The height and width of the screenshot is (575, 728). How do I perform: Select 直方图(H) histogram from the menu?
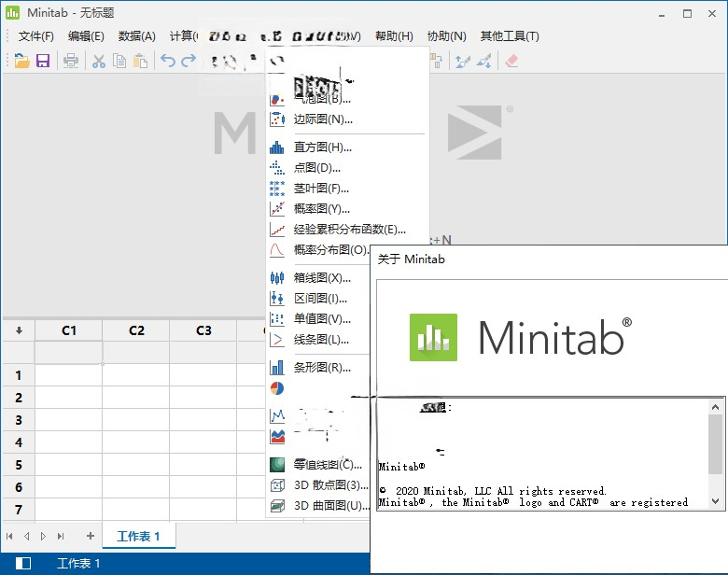point(322,147)
